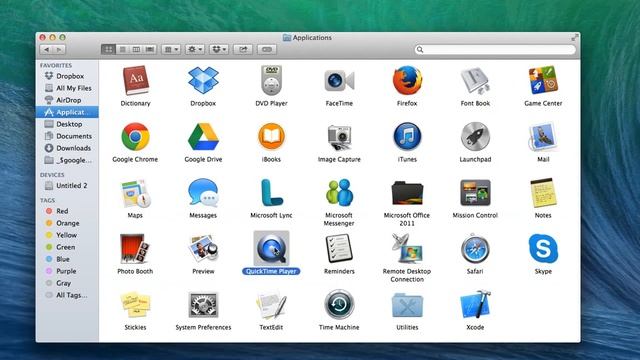Screen dimensions: 640x360
Task: Select the Purple tag in sidebar
Action: click(x=67, y=271)
